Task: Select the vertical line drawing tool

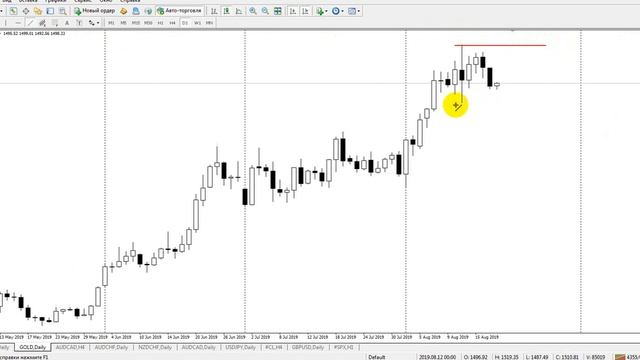Action: [x=6, y=23]
